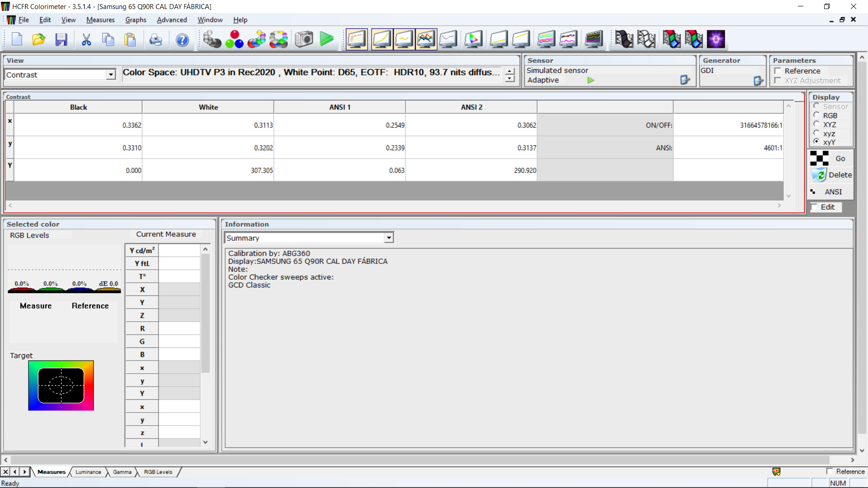Click the gray scale measure spheres icon
Screen dimensions: 868x488
pos(212,40)
